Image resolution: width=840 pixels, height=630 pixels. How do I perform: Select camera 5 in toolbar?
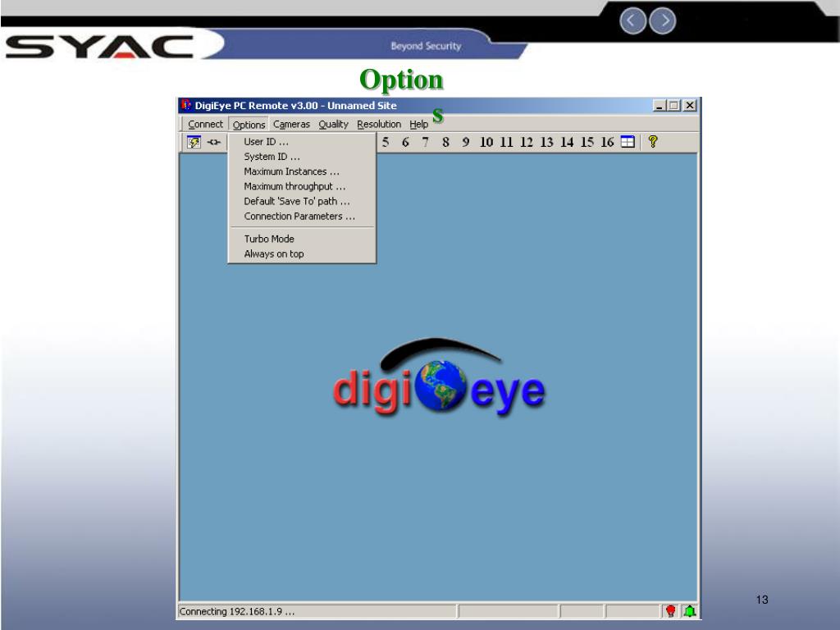pyautogui.click(x=386, y=142)
